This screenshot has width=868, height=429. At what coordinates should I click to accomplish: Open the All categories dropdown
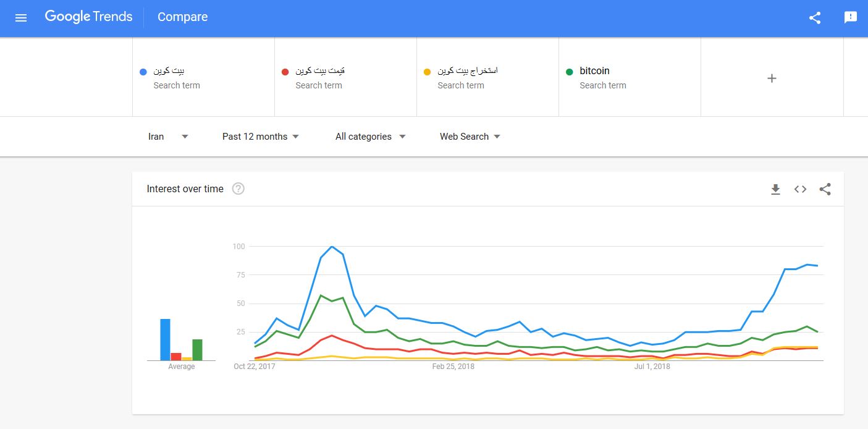tap(370, 137)
